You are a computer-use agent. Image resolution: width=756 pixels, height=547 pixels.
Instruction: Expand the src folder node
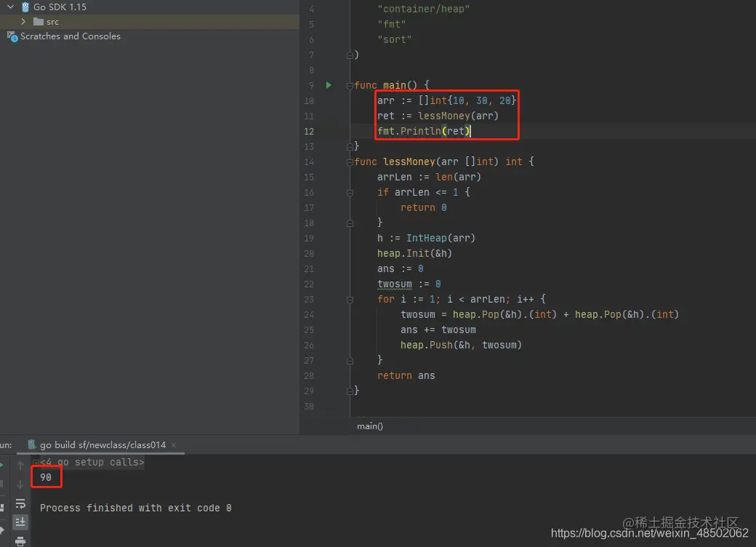tap(23, 22)
